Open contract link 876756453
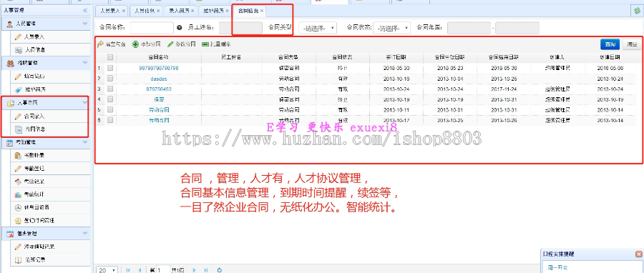Viewport: 644px width, 273px height. 159,89
